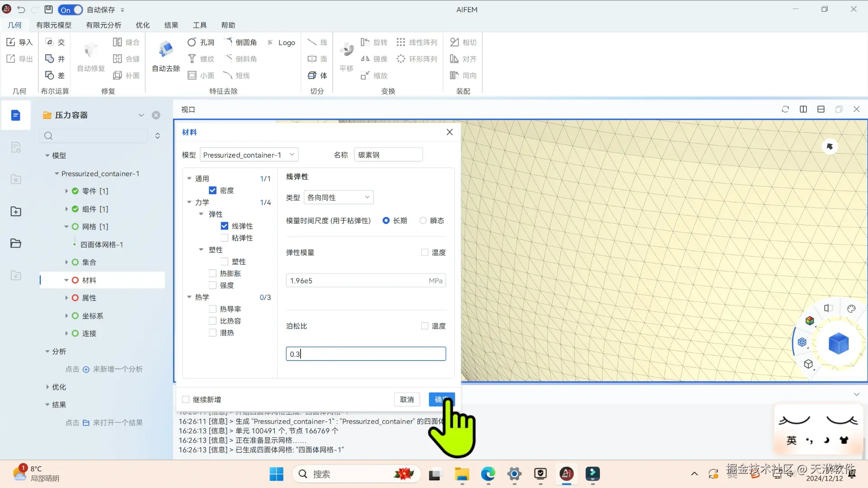
Task: Toggle the 自动保存 autosave switch
Action: (x=71, y=9)
